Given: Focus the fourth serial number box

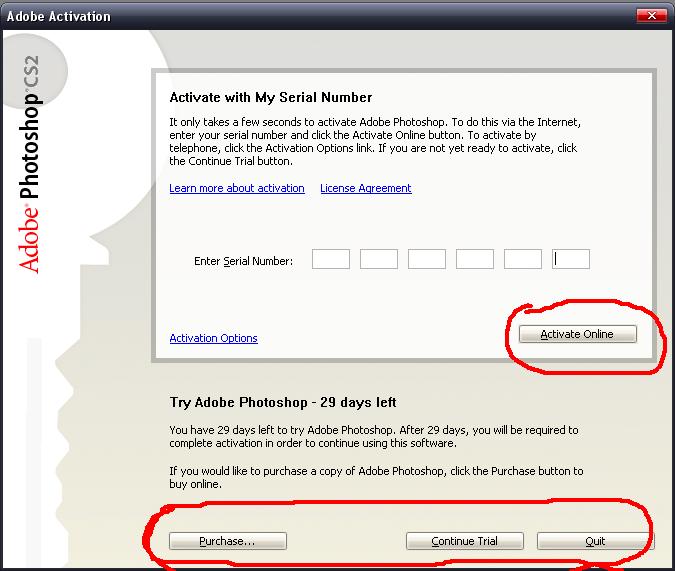Looking at the screenshot, I should click(475, 259).
